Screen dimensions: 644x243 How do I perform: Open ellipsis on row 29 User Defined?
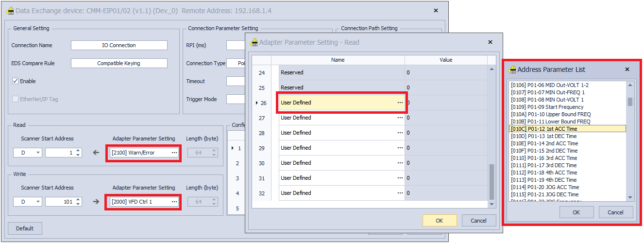(x=400, y=148)
